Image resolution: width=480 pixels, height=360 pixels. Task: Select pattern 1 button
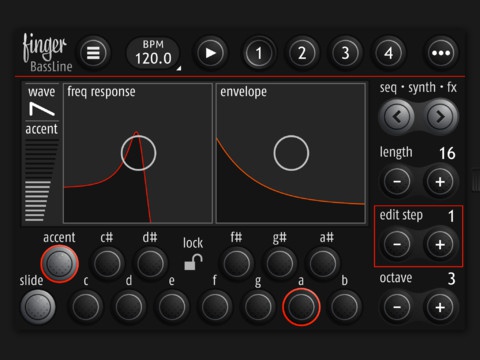[259, 53]
